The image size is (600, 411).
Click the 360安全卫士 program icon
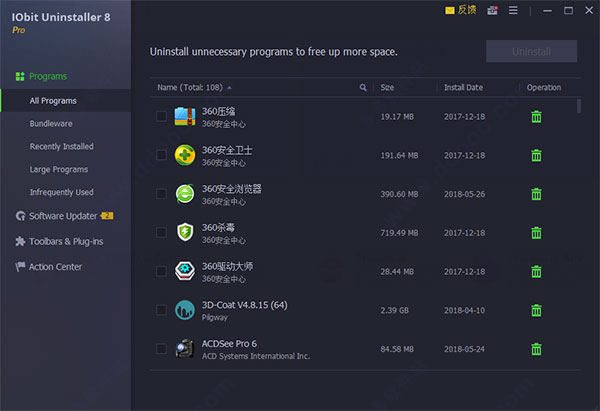185,155
